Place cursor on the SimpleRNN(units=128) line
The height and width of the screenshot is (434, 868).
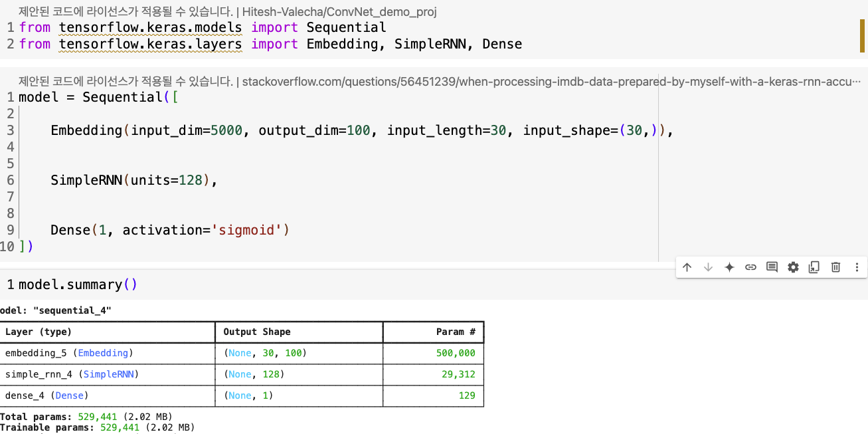click(x=134, y=179)
